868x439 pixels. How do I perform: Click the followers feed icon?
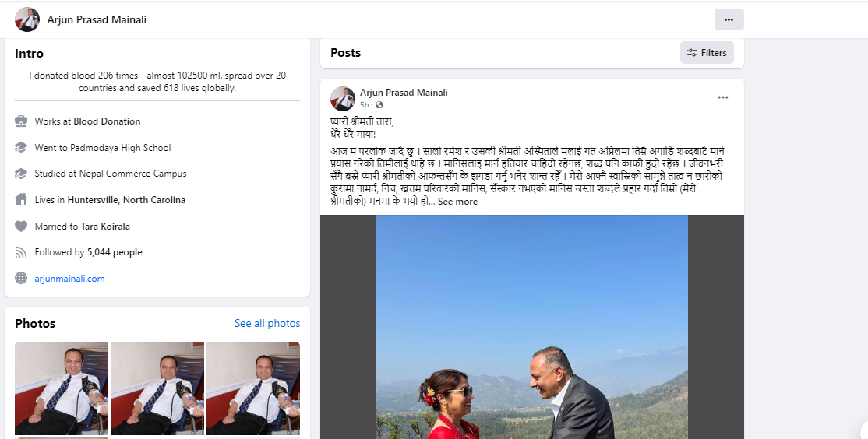tap(21, 252)
